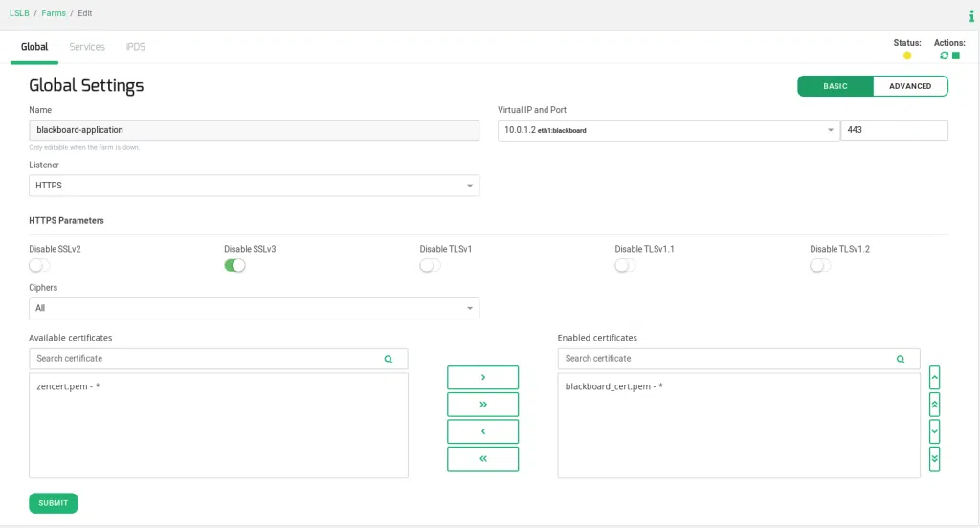This screenshot has height=528, width=980.
Task: Expand the Ciphers dropdown
Action: (x=254, y=308)
